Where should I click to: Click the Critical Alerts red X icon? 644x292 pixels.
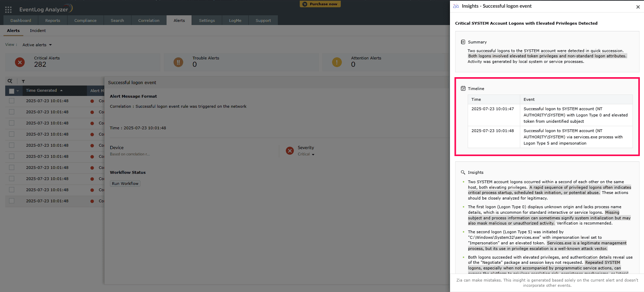click(20, 62)
